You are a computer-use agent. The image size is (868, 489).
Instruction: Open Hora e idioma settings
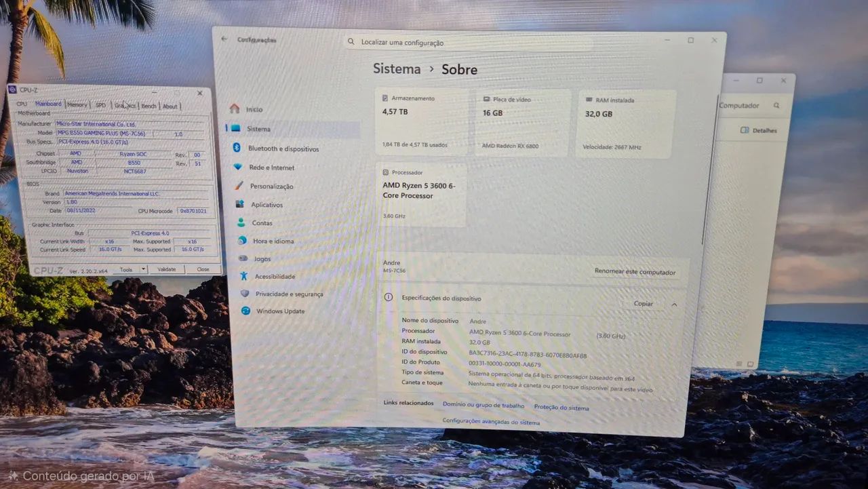pos(266,241)
